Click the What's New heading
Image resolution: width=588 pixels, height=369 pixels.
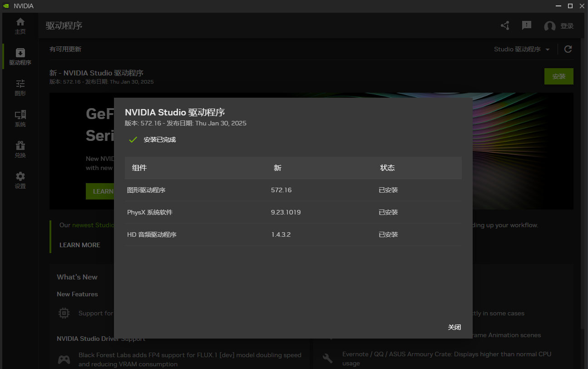click(77, 277)
